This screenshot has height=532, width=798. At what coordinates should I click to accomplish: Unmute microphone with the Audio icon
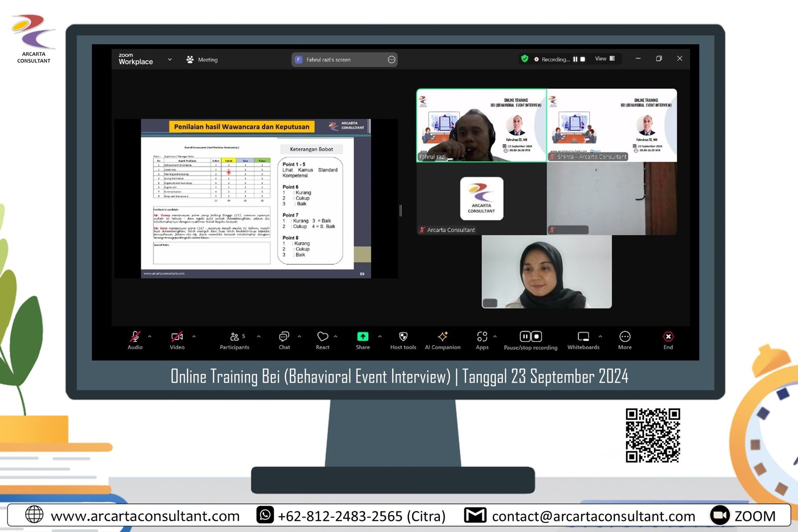tap(135, 337)
